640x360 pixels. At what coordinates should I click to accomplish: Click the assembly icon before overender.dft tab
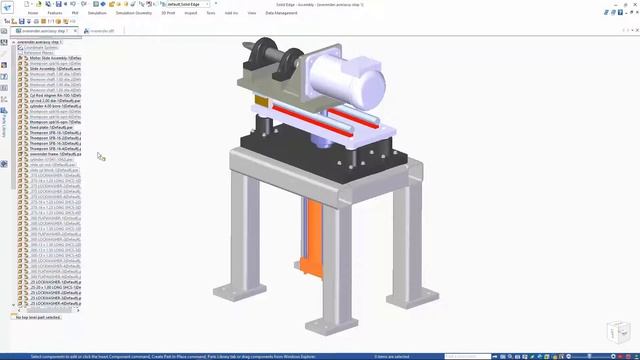click(87, 31)
